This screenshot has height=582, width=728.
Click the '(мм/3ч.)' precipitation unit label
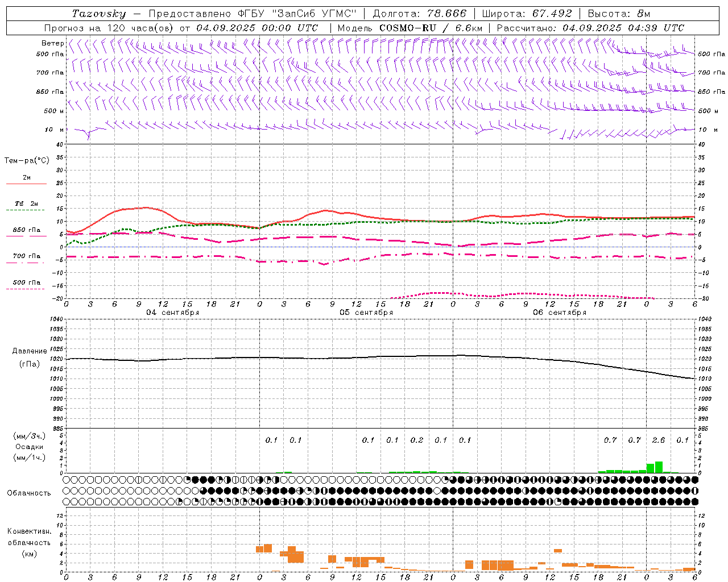[x=30, y=436]
